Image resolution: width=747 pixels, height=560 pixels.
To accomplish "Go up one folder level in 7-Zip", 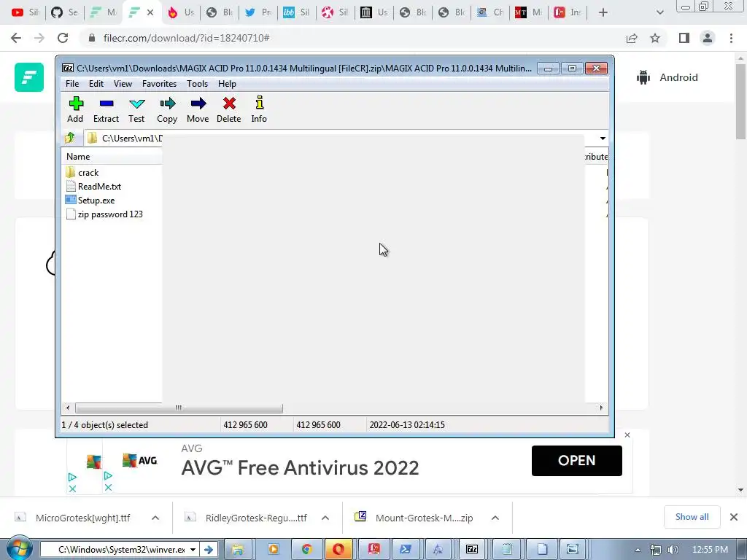I will point(70,138).
